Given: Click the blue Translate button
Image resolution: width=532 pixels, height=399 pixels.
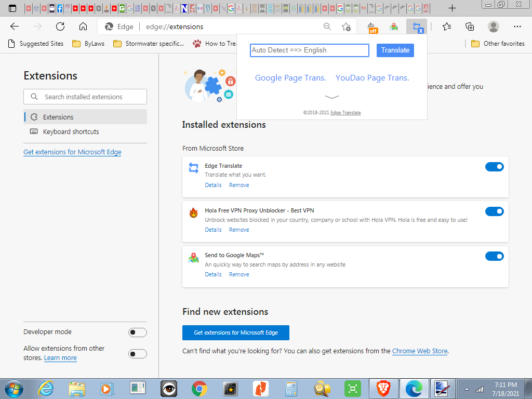Looking at the screenshot, I should pos(395,50).
